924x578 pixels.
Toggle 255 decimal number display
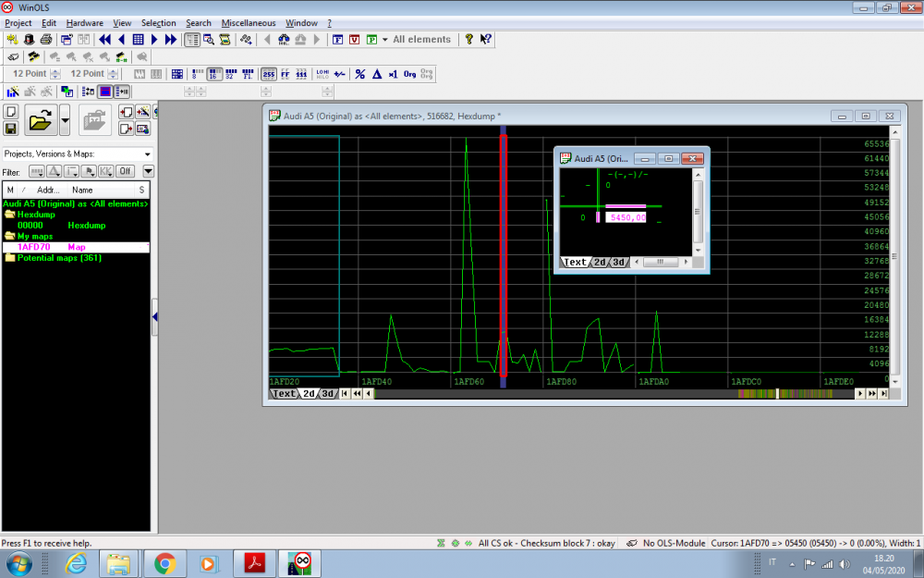click(x=269, y=74)
